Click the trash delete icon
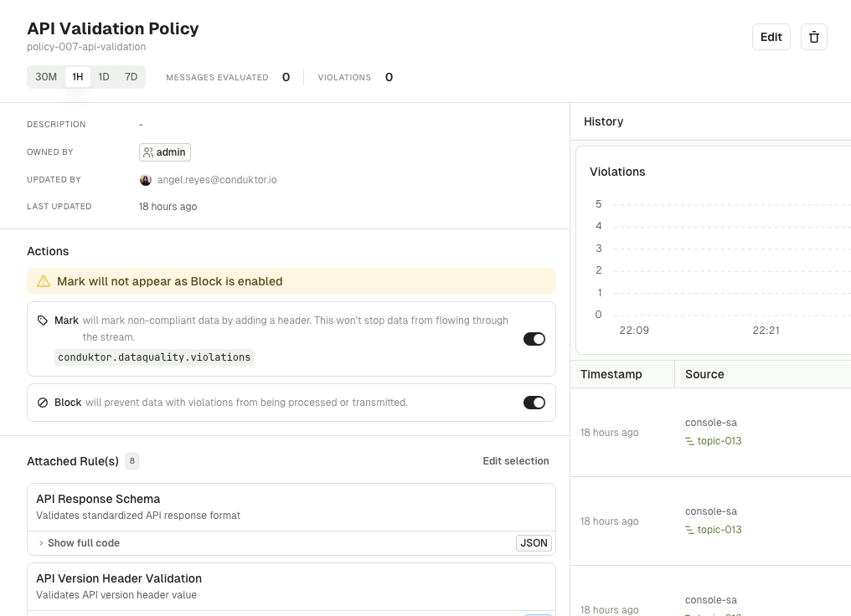Screen dimensions: 851x616 (x=813, y=37)
